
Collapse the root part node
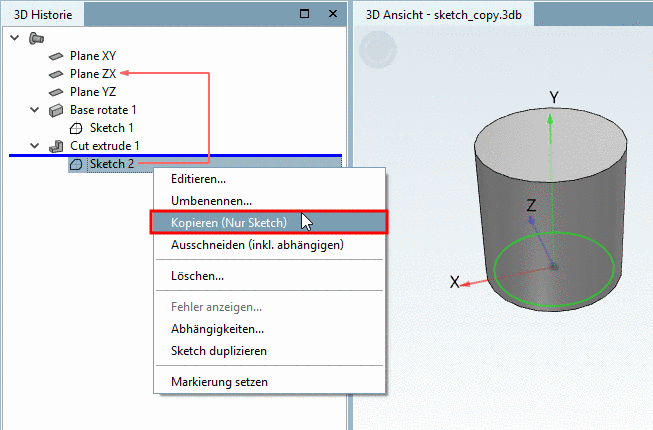pos(15,38)
